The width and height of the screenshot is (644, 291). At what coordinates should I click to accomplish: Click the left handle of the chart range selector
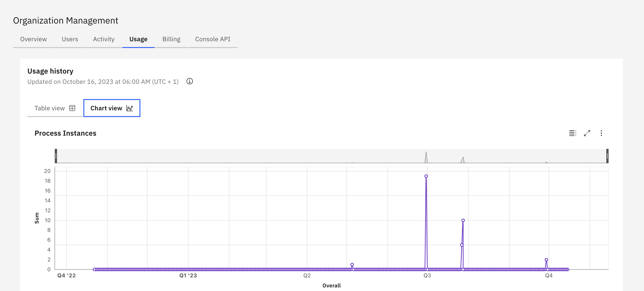tap(56, 156)
